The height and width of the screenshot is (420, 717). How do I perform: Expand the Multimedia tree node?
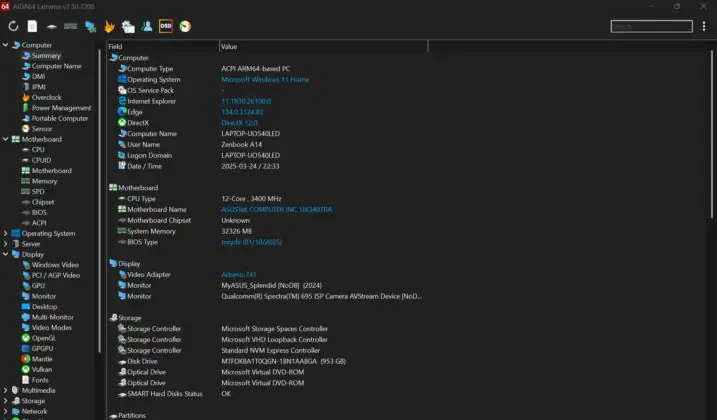coord(5,390)
